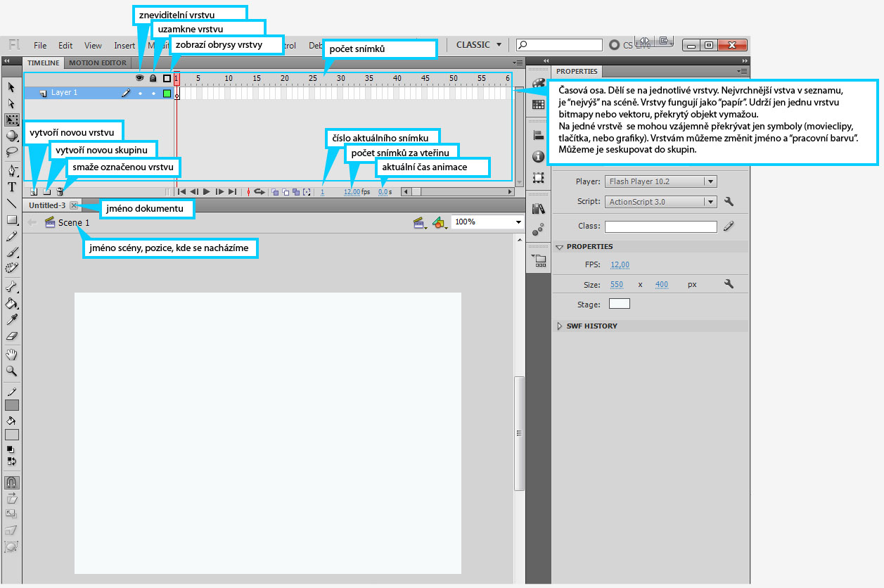The image size is (884, 588).
Task: Toggle lock dot for Layer 1
Action: pos(153,93)
